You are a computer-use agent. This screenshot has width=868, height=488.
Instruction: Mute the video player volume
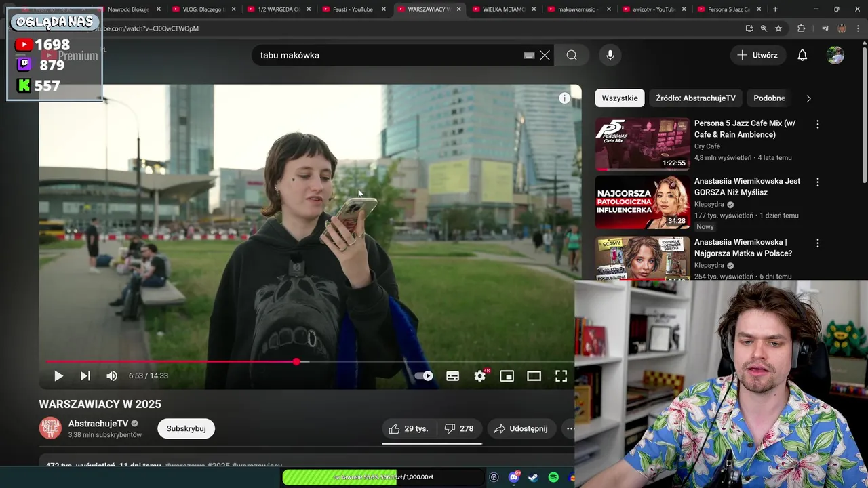click(x=112, y=376)
